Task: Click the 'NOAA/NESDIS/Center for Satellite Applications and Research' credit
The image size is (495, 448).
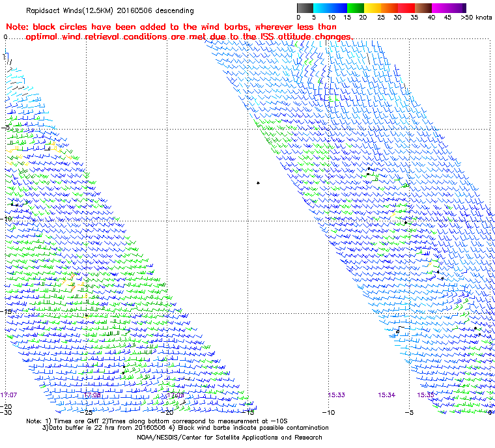Action: tap(229, 438)
